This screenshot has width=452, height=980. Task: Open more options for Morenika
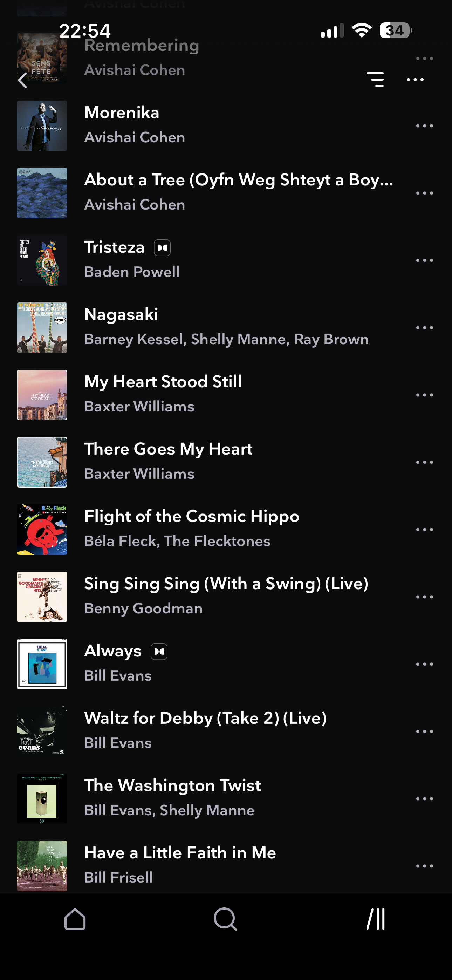pos(425,126)
